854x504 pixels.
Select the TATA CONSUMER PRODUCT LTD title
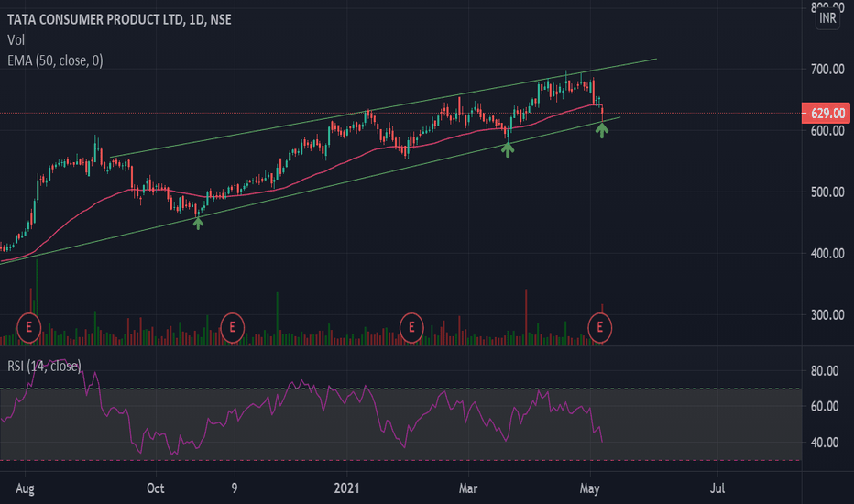point(119,19)
